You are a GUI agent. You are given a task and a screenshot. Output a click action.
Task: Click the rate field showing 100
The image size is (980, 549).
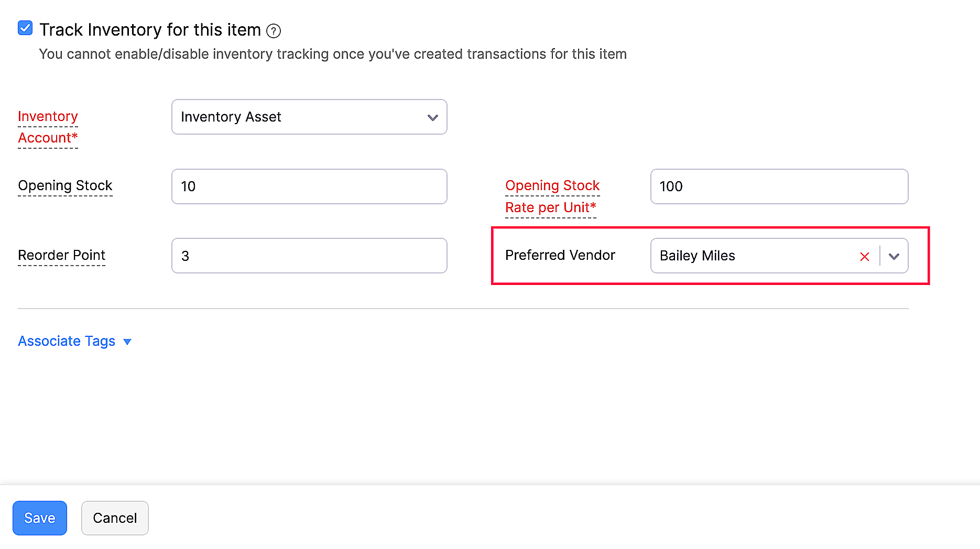click(779, 186)
